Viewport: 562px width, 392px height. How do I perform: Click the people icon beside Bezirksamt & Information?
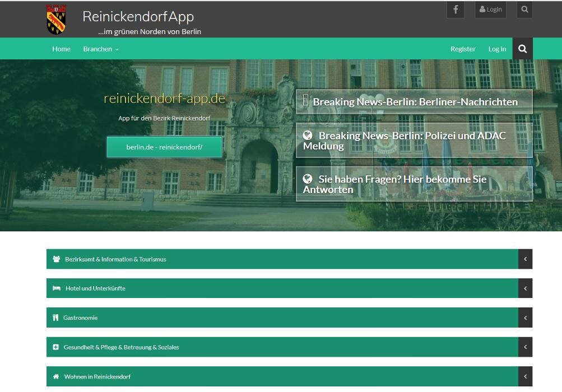point(56,259)
